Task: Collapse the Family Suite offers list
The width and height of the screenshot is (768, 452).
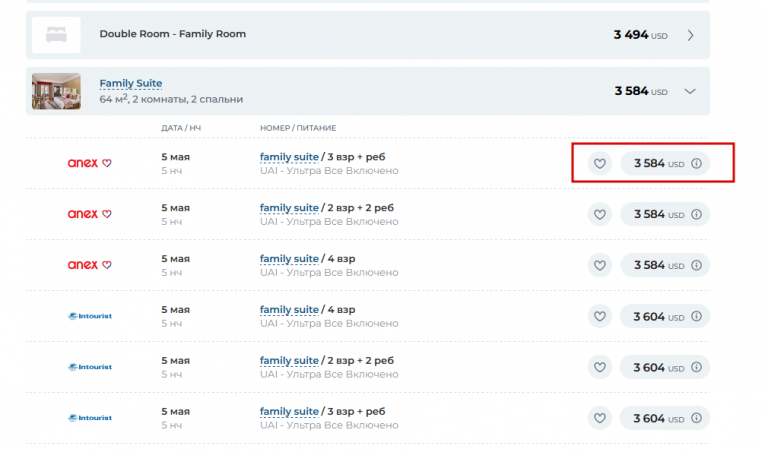Action: (690, 92)
